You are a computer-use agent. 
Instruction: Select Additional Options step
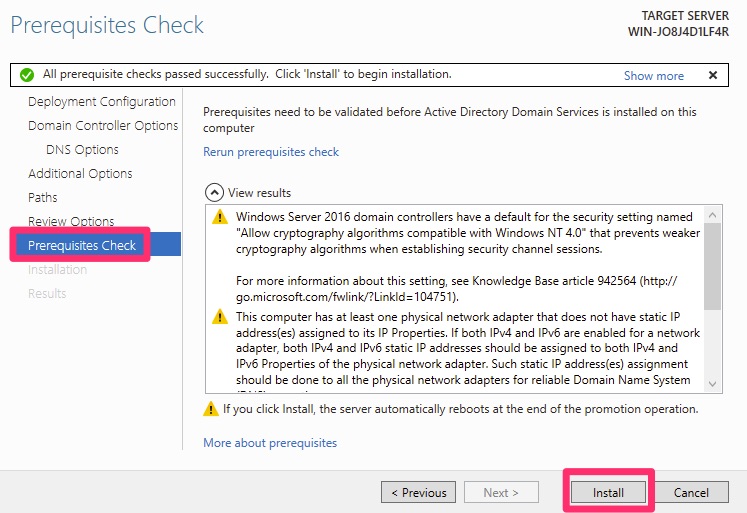coord(80,173)
